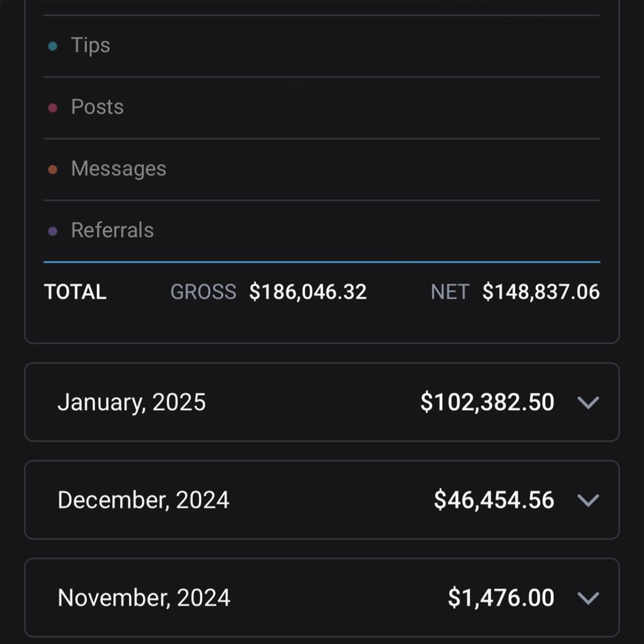The width and height of the screenshot is (644, 644).
Task: Click the teal dot beside Tips
Action: (x=53, y=46)
